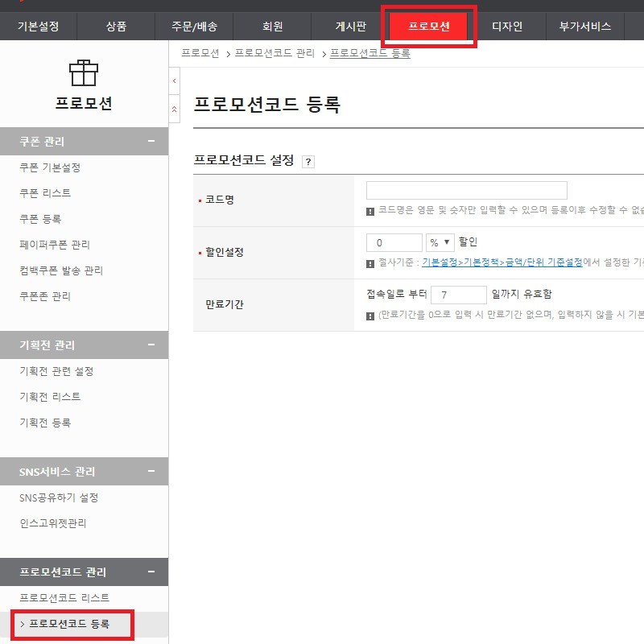Click the 할인설정 field label
Image resolution: width=644 pixels, height=644 pixels.
225,252
